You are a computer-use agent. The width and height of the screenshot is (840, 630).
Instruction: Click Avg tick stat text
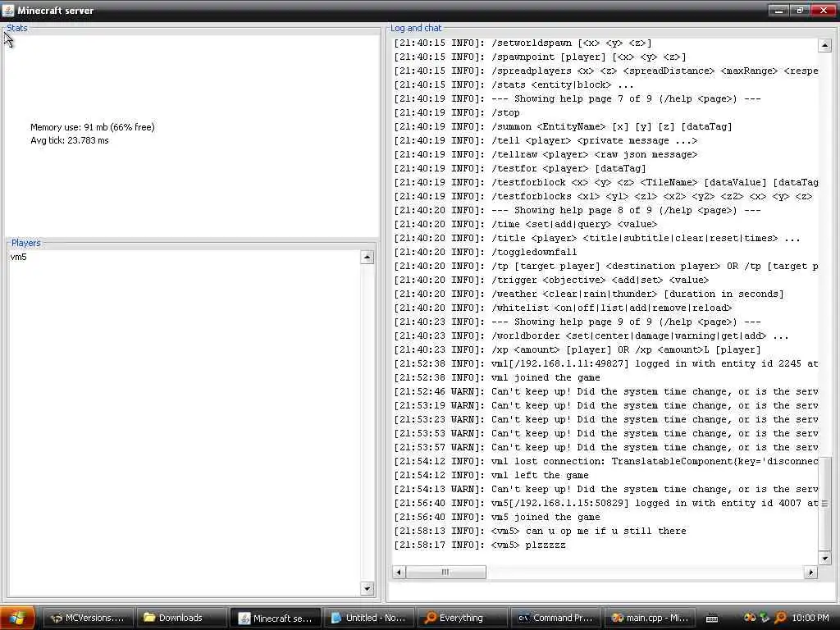coord(70,140)
